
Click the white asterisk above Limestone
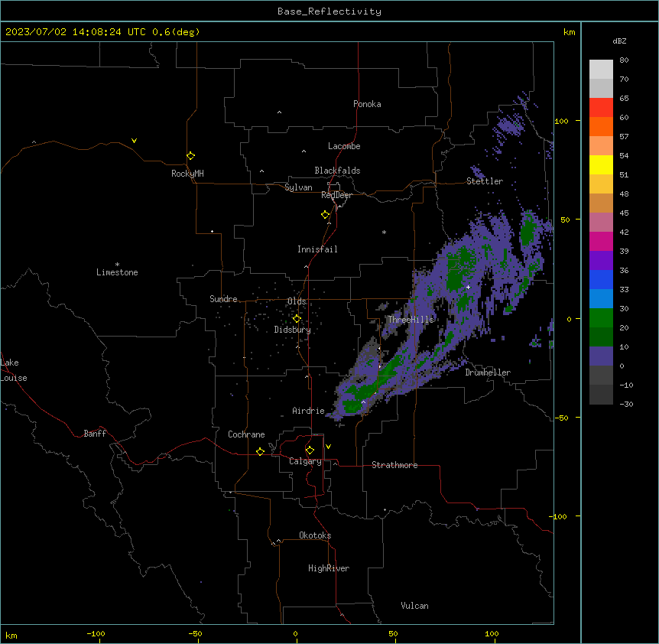click(x=117, y=265)
